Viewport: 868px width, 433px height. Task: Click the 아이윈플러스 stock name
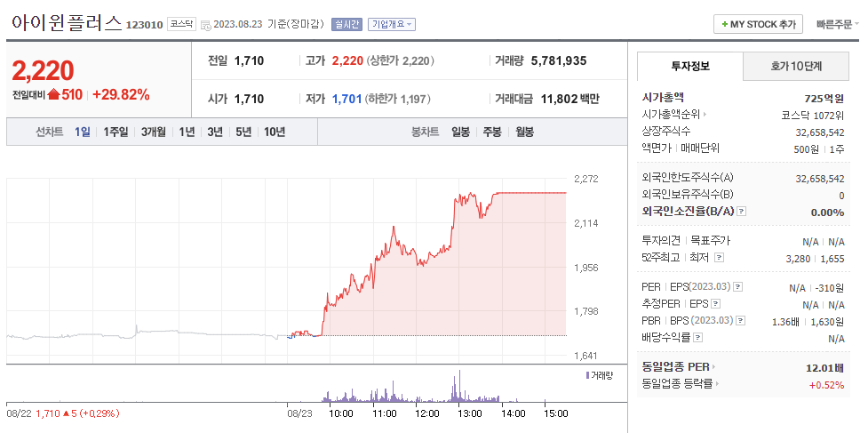(67, 23)
